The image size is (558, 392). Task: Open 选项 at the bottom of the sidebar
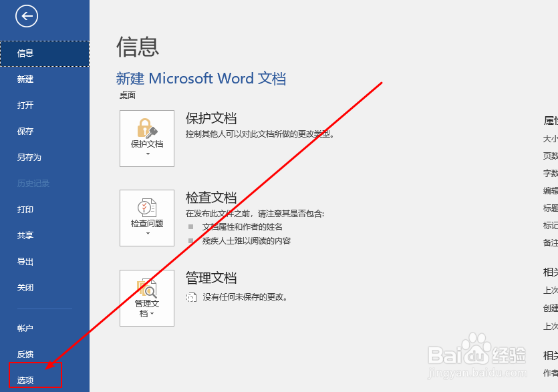(45, 380)
